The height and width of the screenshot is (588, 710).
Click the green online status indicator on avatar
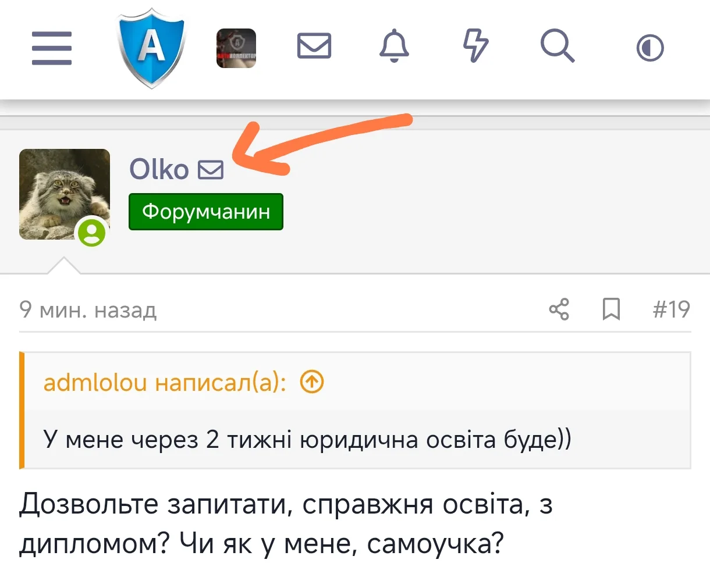click(92, 233)
